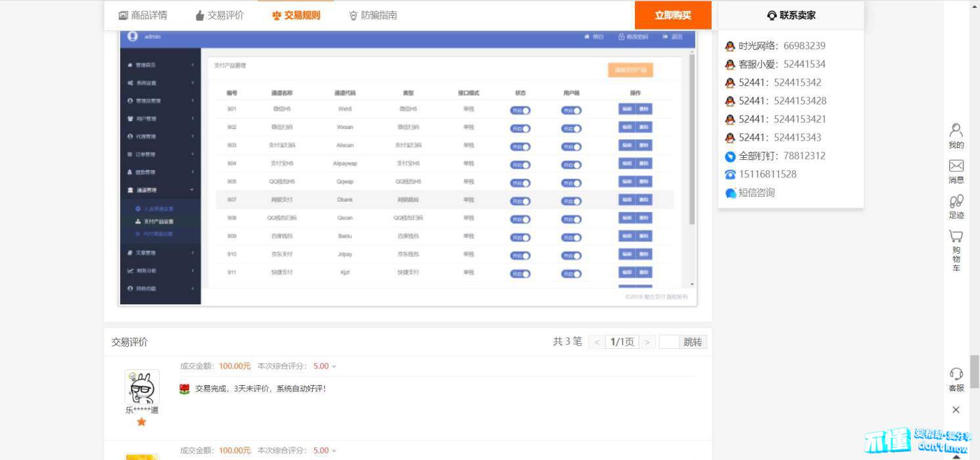Screen dimensions: 980x460
Task: Toggle 用户端 switch for row 904 Alipaywap
Action: point(571,165)
